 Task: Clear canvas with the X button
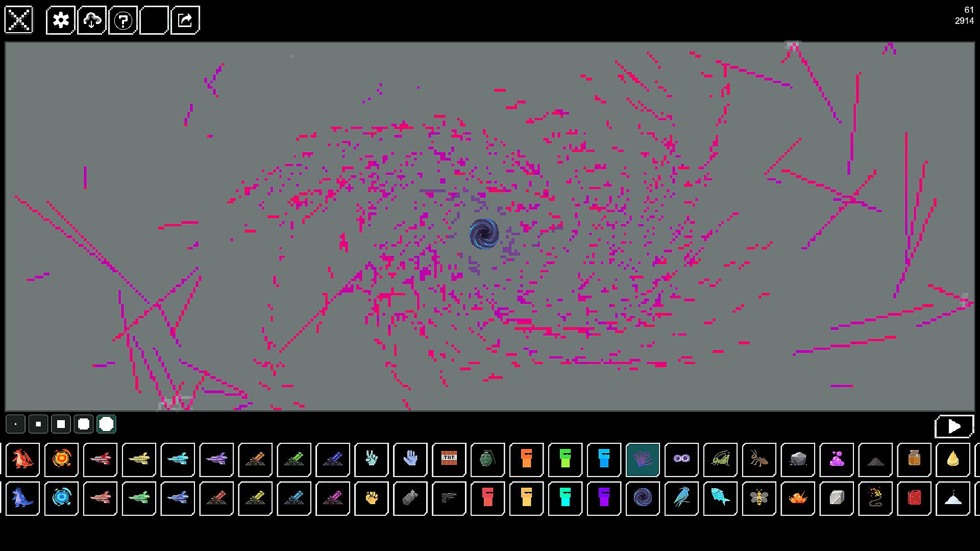click(19, 20)
